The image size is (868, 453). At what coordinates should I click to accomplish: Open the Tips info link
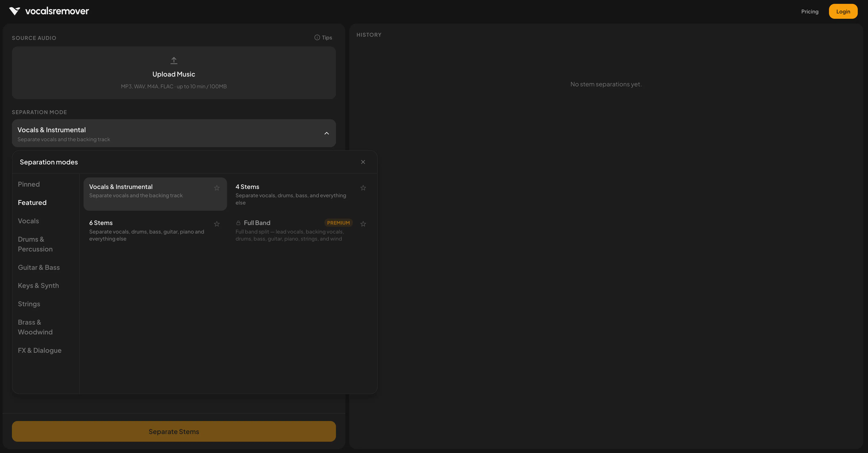tap(323, 38)
